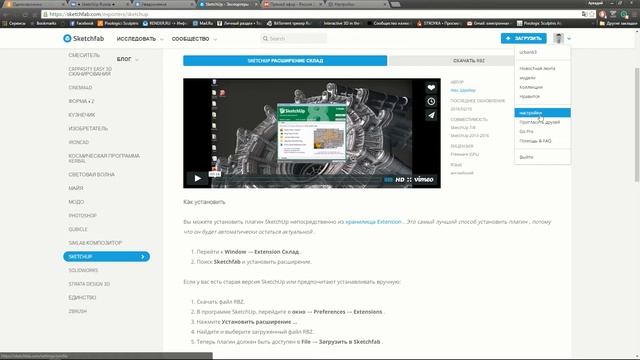The image size is (640, 360).
Task: Toggle HD quality on the video
Action: [400, 180]
